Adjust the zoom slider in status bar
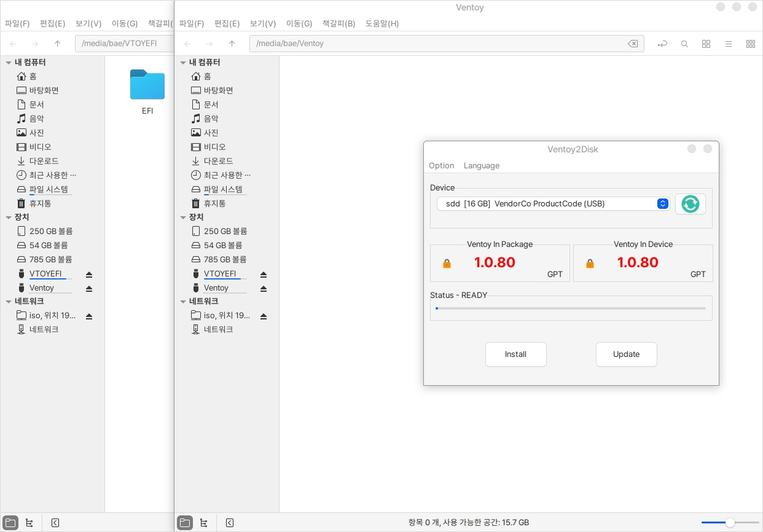Viewport: 763px width, 532px height. pos(730,523)
